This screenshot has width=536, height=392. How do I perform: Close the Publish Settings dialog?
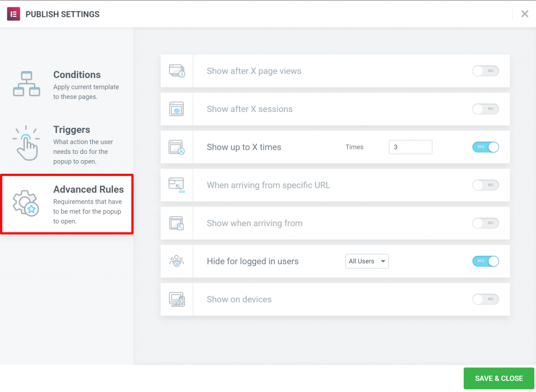click(x=524, y=14)
